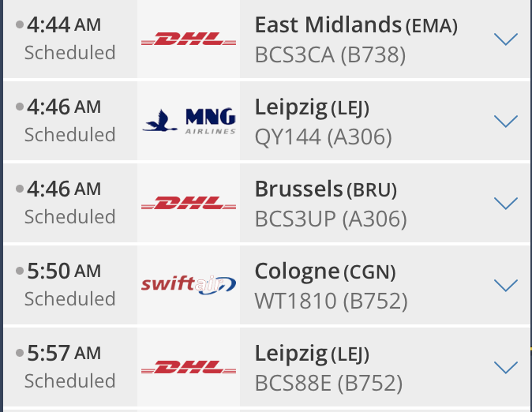This screenshot has width=532, height=412.
Task: Click the Swiftair logo
Action: [189, 285]
